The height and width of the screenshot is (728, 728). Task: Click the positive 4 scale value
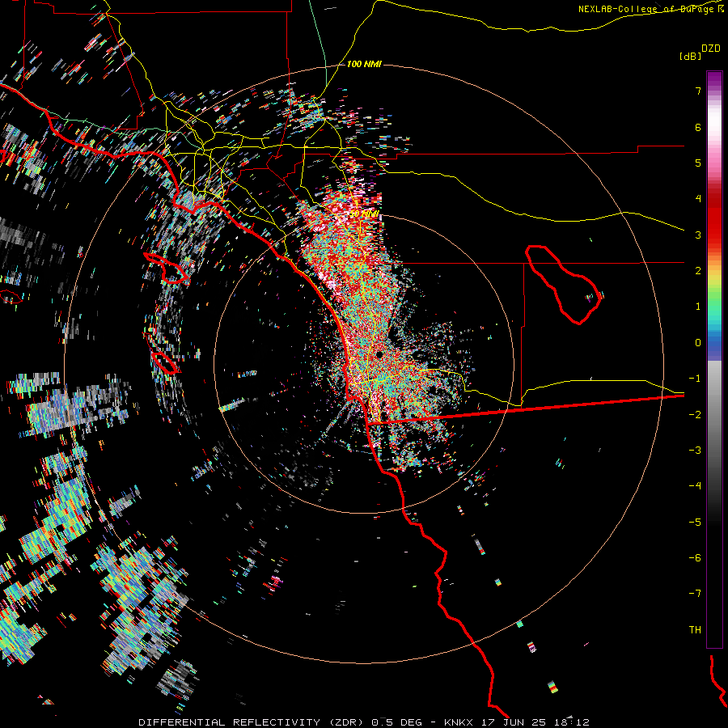tap(698, 199)
